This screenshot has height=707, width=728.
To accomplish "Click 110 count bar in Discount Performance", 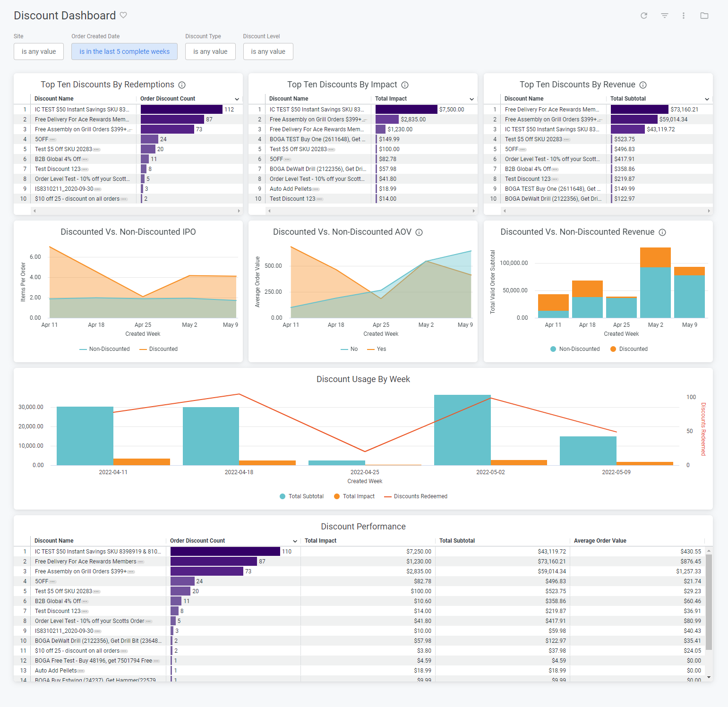I will pyautogui.click(x=225, y=552).
